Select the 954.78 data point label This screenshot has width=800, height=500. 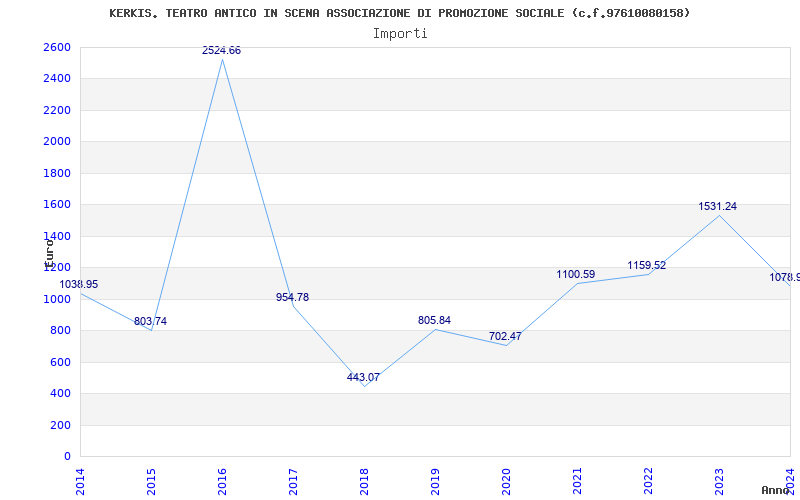point(292,297)
